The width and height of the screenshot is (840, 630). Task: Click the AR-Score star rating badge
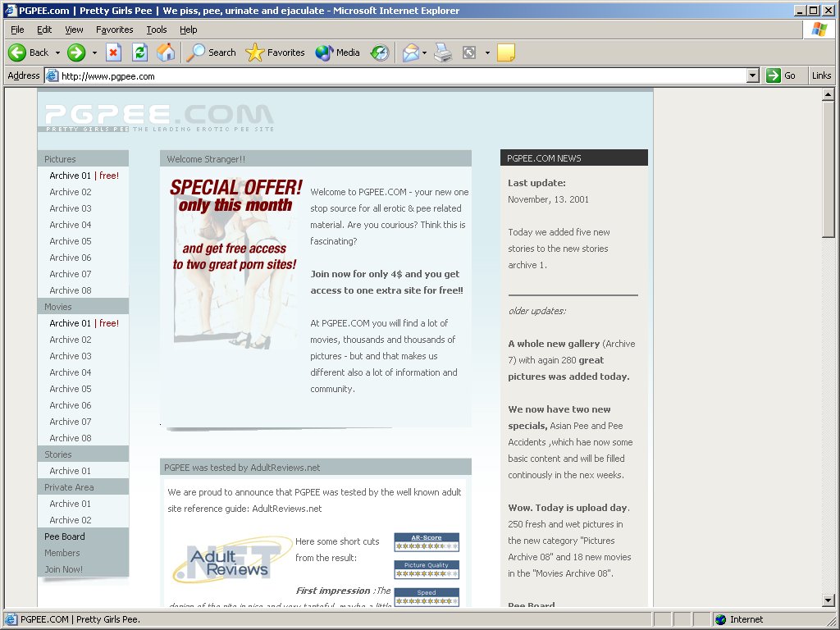pos(427,542)
